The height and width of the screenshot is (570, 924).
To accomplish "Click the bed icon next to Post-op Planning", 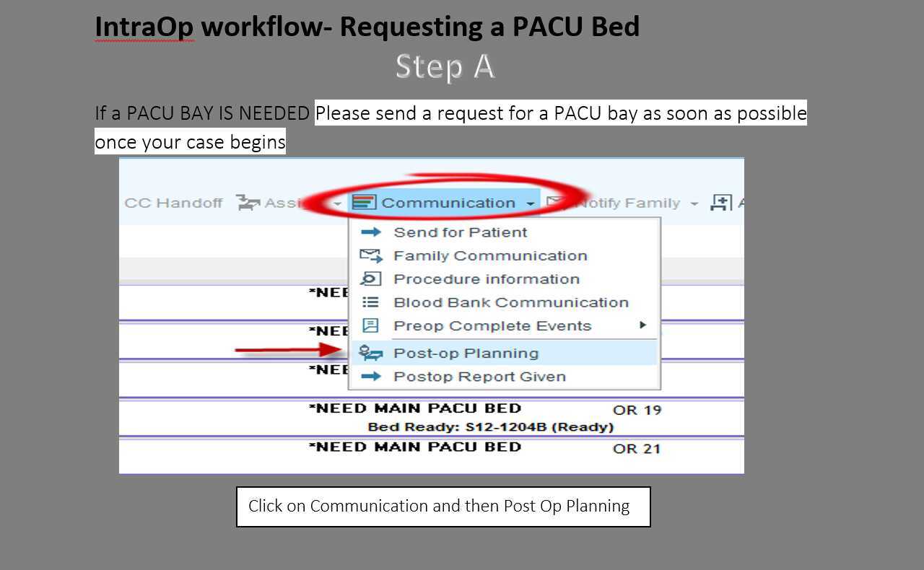I will click(x=371, y=352).
